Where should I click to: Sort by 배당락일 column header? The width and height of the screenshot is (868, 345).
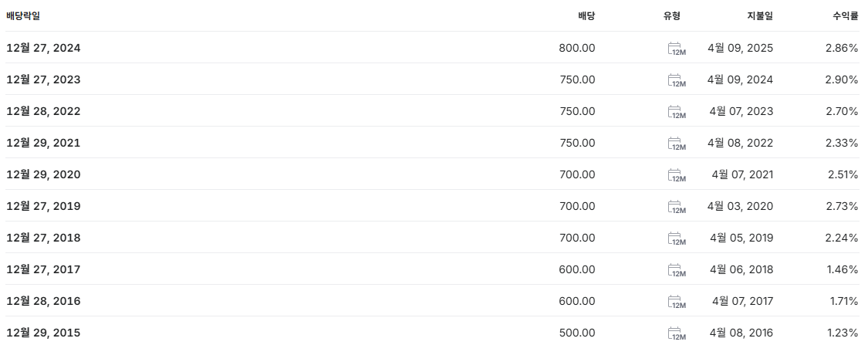point(23,16)
